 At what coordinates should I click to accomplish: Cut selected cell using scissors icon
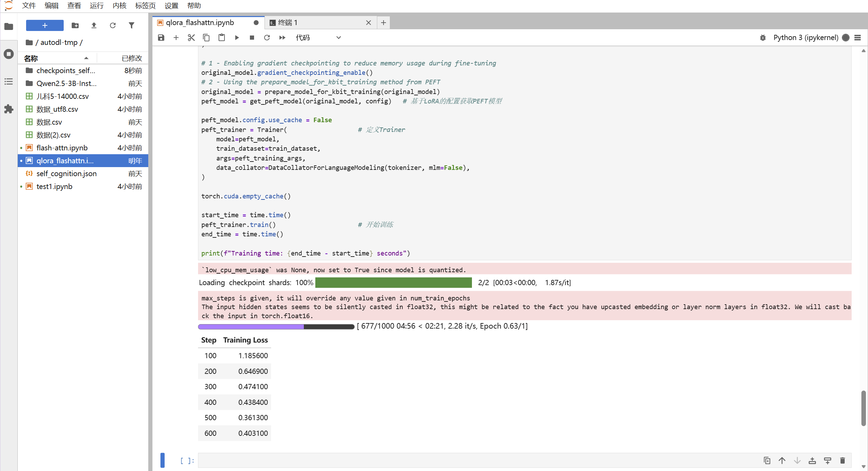click(191, 38)
